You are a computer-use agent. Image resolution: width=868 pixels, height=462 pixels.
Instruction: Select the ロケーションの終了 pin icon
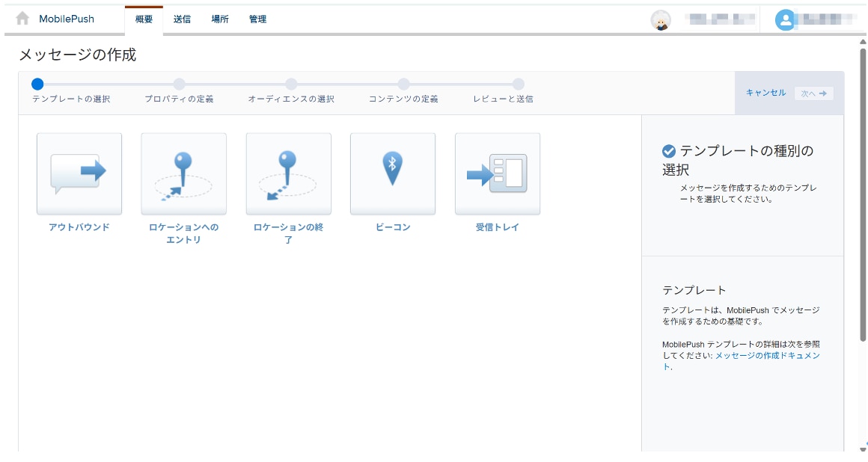[288, 174]
